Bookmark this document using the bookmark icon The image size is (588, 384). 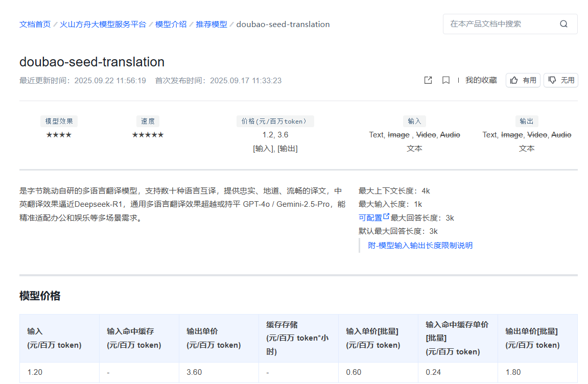(445, 80)
